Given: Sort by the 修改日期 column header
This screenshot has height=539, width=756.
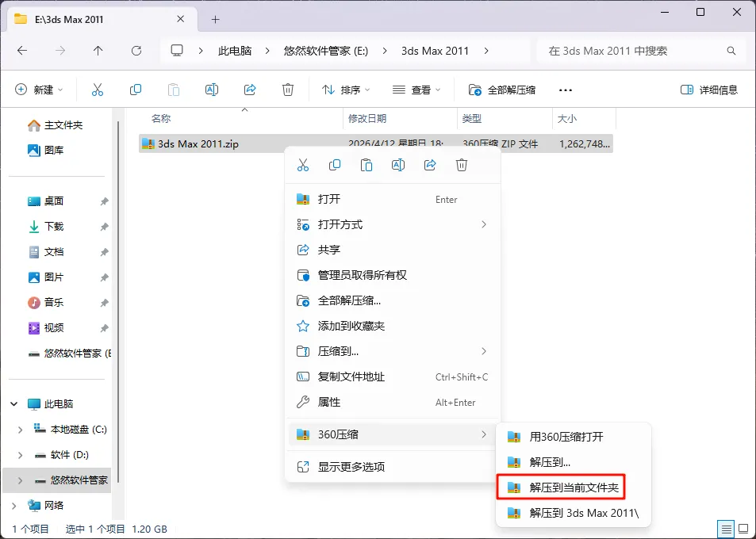Looking at the screenshot, I should click(x=400, y=118).
